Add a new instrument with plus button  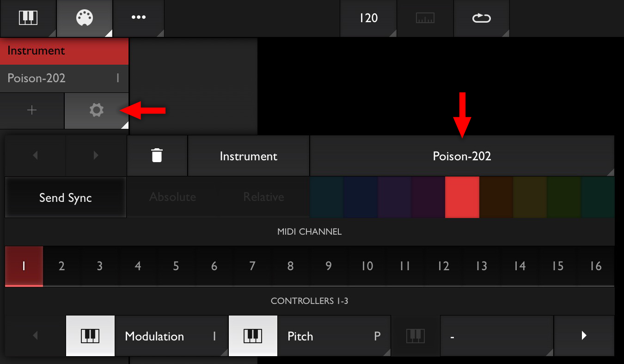[x=32, y=110]
